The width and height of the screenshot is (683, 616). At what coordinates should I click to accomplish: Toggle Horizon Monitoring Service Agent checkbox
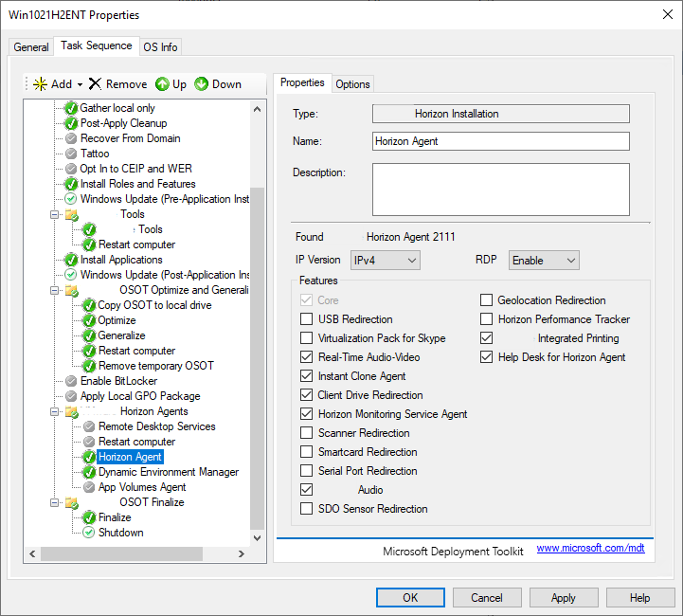pos(306,414)
